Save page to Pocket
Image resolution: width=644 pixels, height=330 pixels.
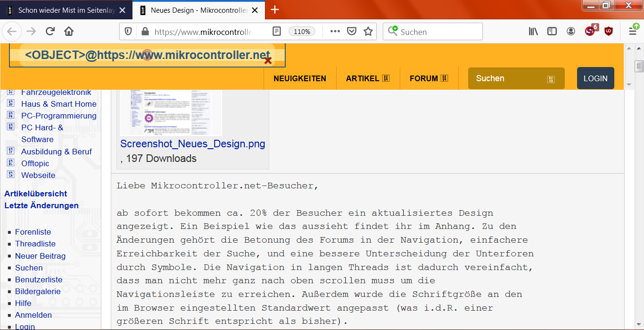point(352,32)
